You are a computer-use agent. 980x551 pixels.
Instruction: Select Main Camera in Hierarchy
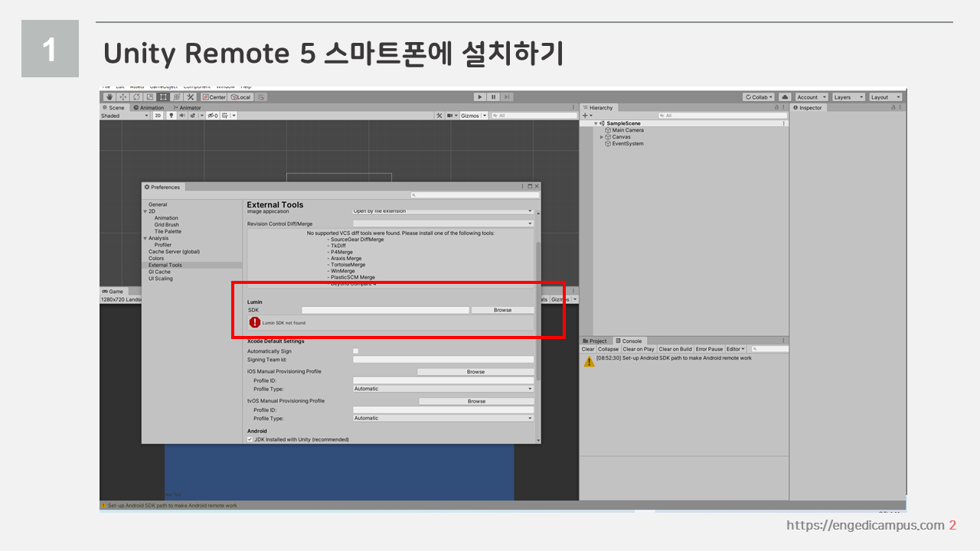coord(628,130)
